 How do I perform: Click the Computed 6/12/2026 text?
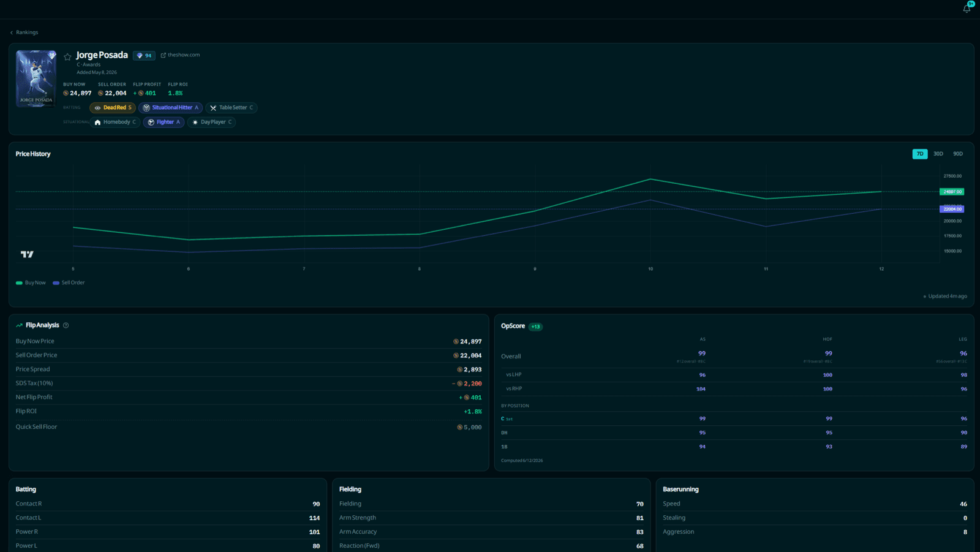coord(522,460)
